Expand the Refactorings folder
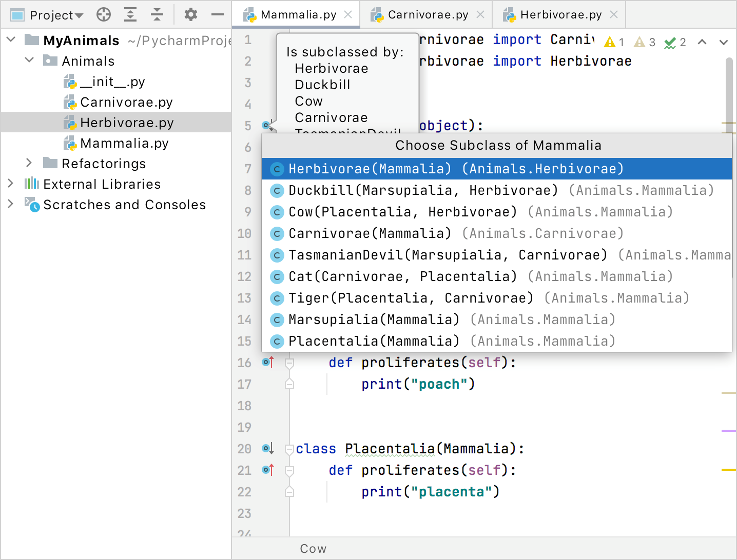Screen dimensions: 737x560 click(29, 163)
